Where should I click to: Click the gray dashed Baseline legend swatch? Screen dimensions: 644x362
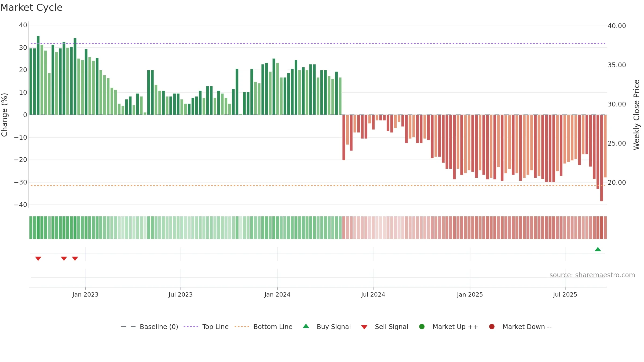(x=128, y=327)
